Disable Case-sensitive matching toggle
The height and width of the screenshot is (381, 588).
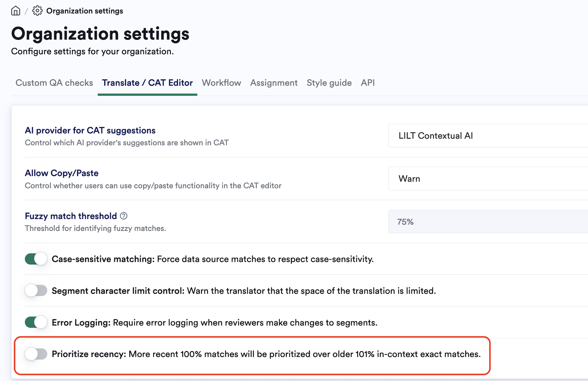click(x=36, y=259)
